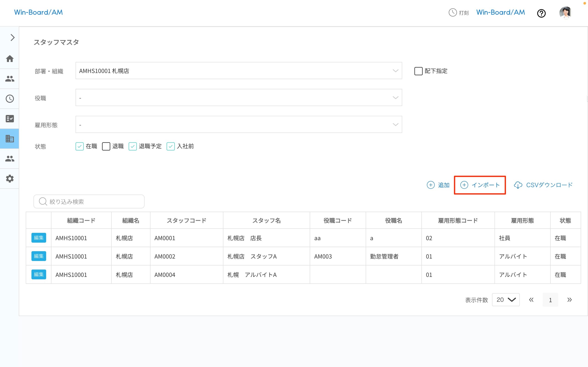Open the user avatar menu
Viewport: 588px width, 367px height.
[565, 13]
